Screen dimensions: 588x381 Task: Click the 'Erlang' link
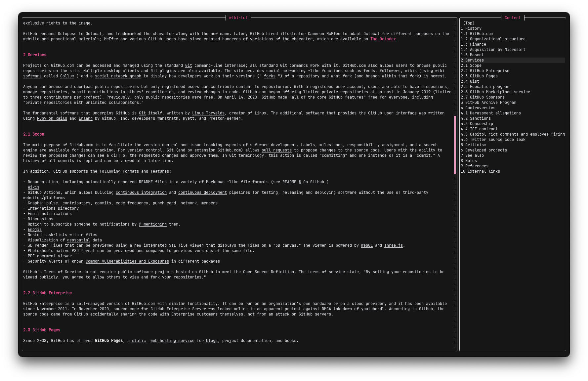(86, 118)
